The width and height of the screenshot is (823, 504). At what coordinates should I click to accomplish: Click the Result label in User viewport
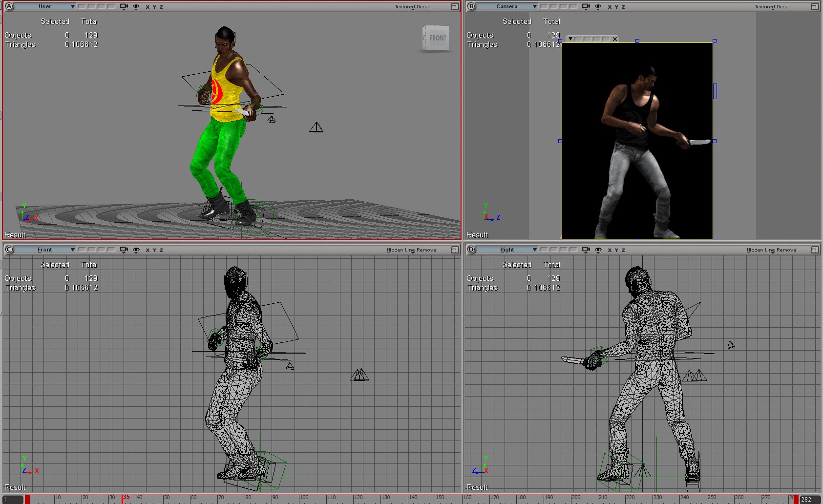(15, 235)
